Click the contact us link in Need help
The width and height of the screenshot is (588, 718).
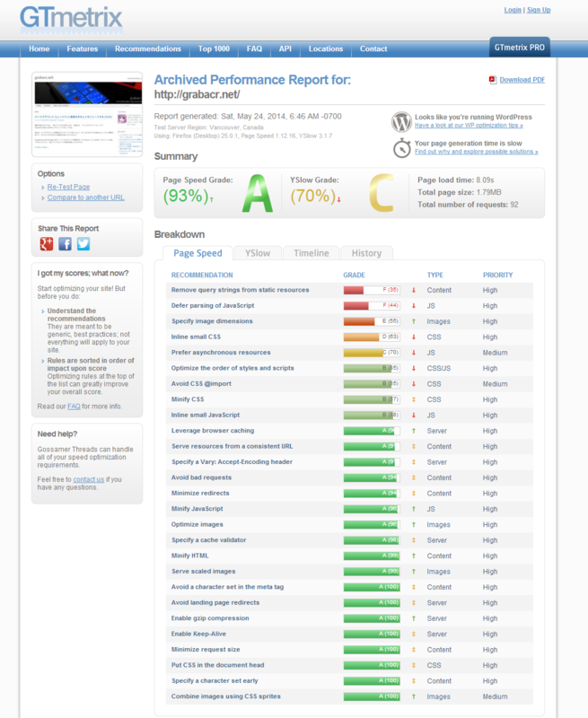tap(88, 479)
